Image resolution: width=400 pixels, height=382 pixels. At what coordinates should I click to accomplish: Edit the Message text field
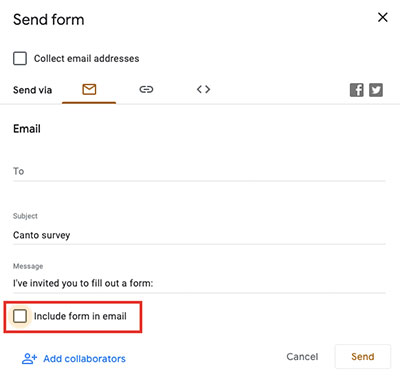point(199,283)
